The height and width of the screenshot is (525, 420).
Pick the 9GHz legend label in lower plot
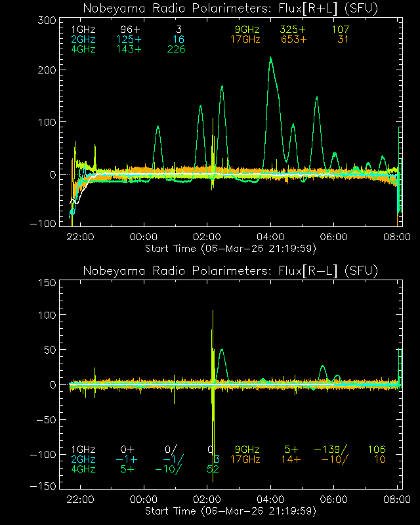pyautogui.click(x=247, y=449)
